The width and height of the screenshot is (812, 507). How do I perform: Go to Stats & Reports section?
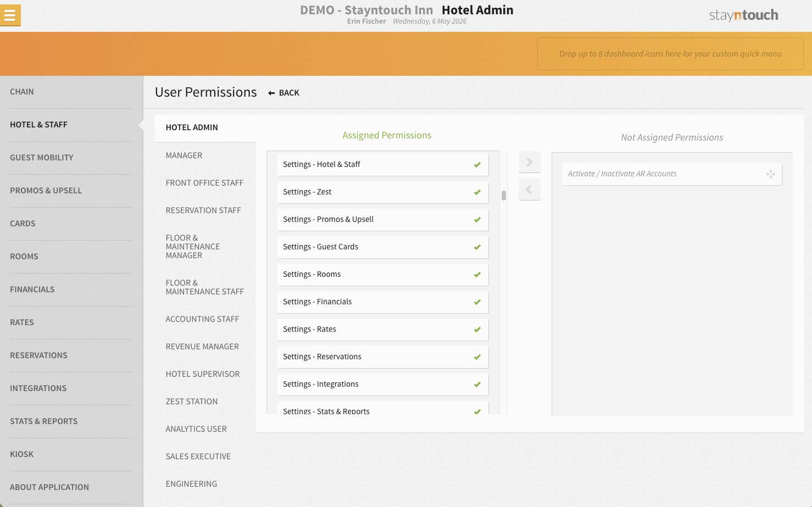point(44,421)
